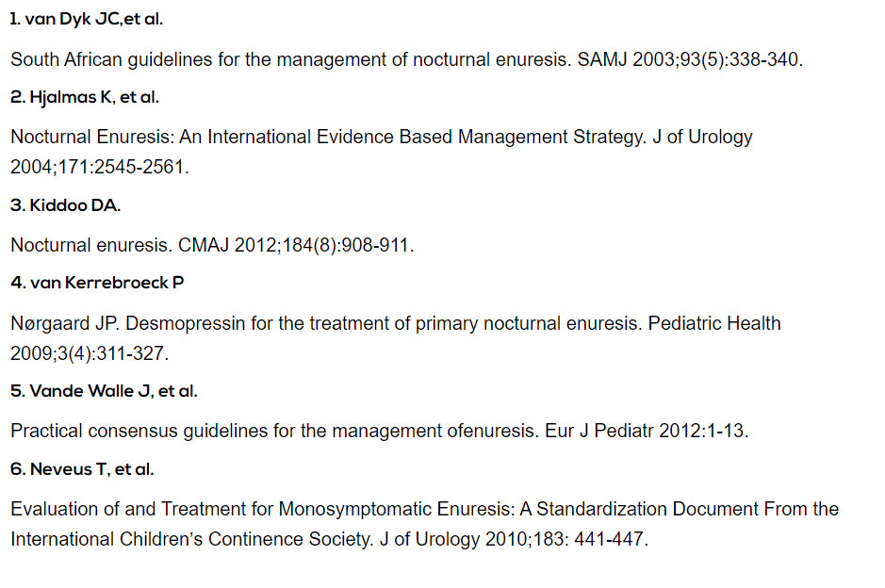The width and height of the screenshot is (885, 588).
Task: Click the '4. van Kerrebroeck P' heading
Action: click(x=97, y=283)
